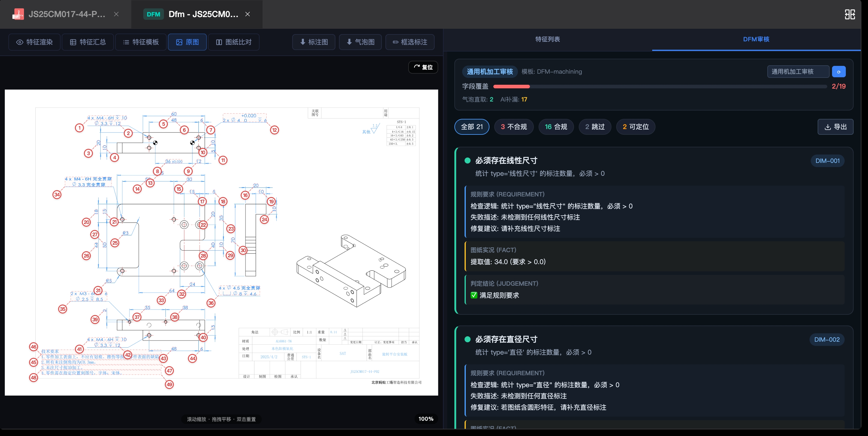This screenshot has height=436, width=868.
Task: Click the split layout icon at top right
Action: pos(850,14)
